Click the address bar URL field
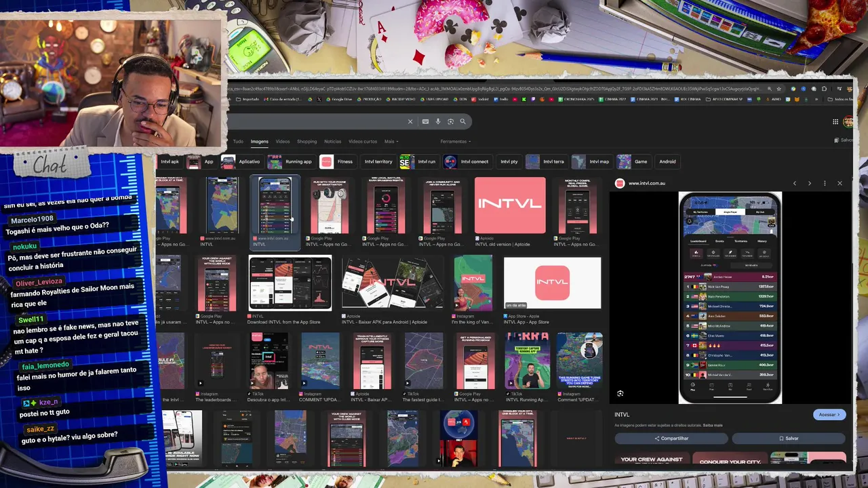 tap(495, 89)
